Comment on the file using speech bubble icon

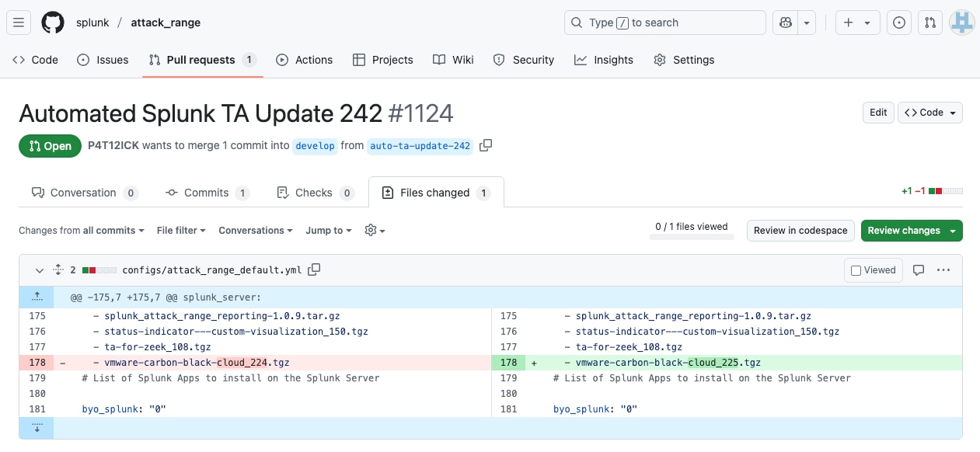coord(919,270)
